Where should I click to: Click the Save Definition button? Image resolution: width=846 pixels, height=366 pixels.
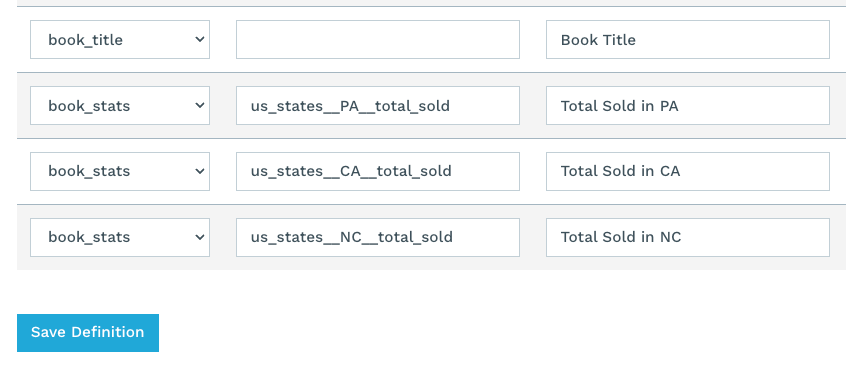point(88,333)
